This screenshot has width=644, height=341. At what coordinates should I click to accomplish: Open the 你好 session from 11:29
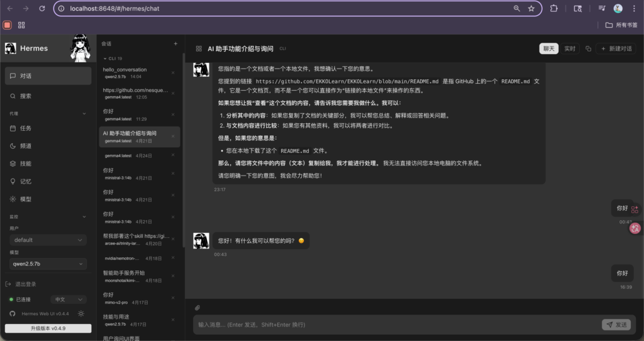tap(139, 115)
